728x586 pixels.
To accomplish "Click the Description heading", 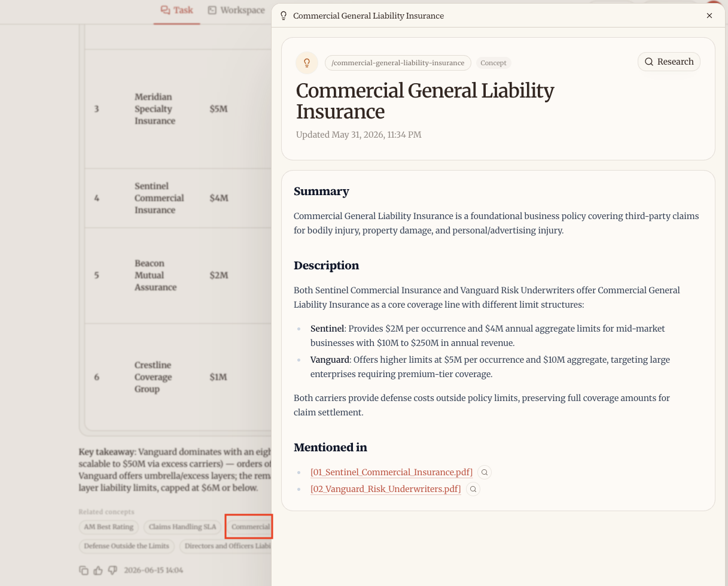I will tap(327, 266).
